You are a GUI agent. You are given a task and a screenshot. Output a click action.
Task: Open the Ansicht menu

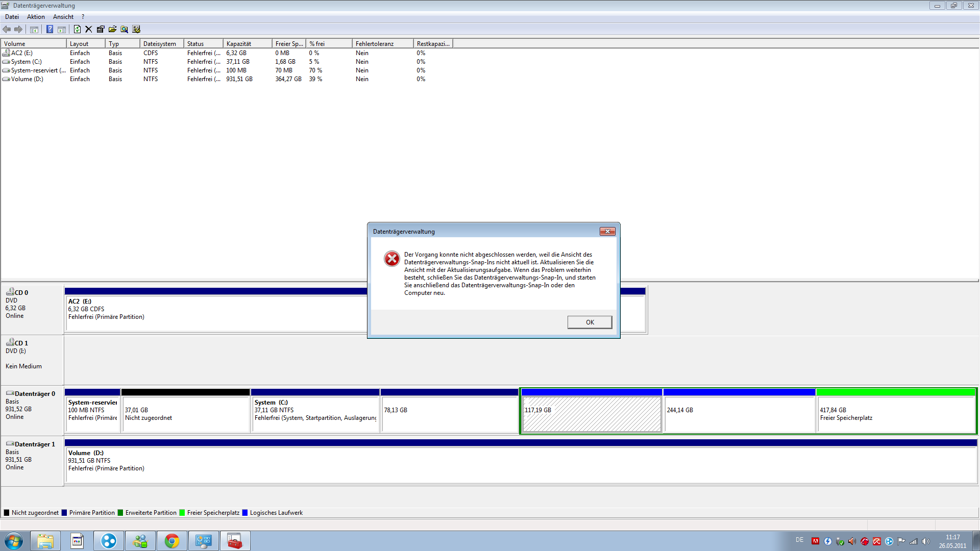coord(63,17)
